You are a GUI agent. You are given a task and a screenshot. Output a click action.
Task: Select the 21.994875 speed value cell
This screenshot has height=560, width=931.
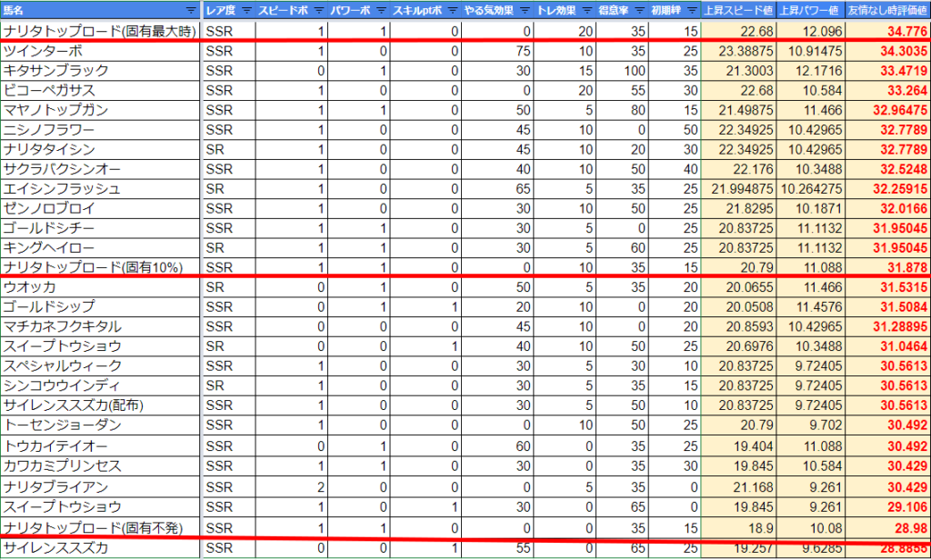(x=738, y=189)
